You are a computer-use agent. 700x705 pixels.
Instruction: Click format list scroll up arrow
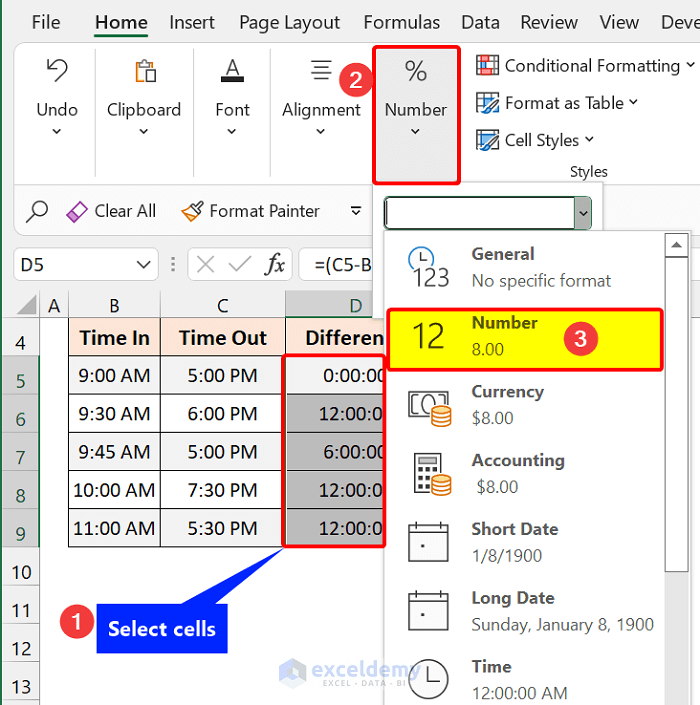click(x=676, y=245)
